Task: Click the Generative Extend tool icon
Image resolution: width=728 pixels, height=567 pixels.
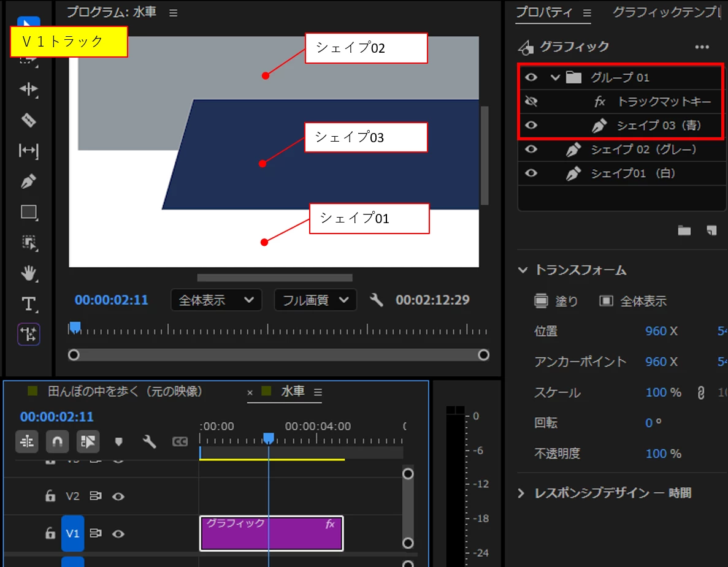Action: (x=29, y=334)
